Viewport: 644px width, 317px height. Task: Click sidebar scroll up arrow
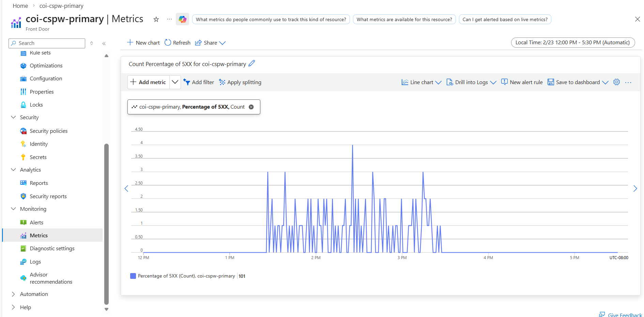click(106, 56)
